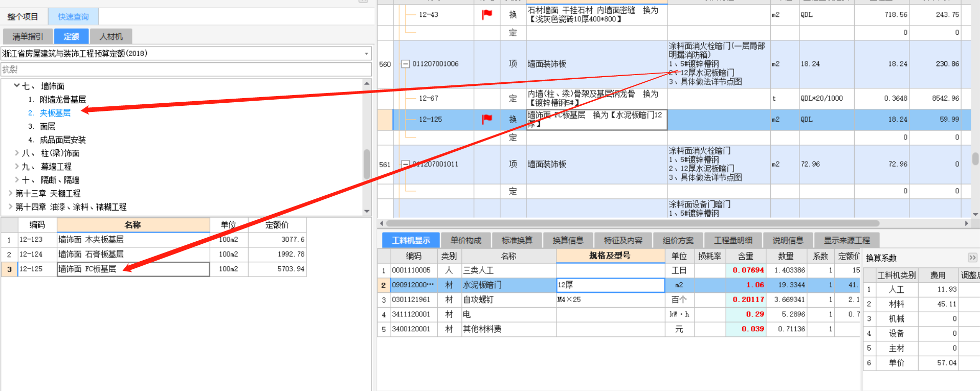Open the 工程量明细 tab
This screenshot has height=391, width=980.
(x=733, y=240)
